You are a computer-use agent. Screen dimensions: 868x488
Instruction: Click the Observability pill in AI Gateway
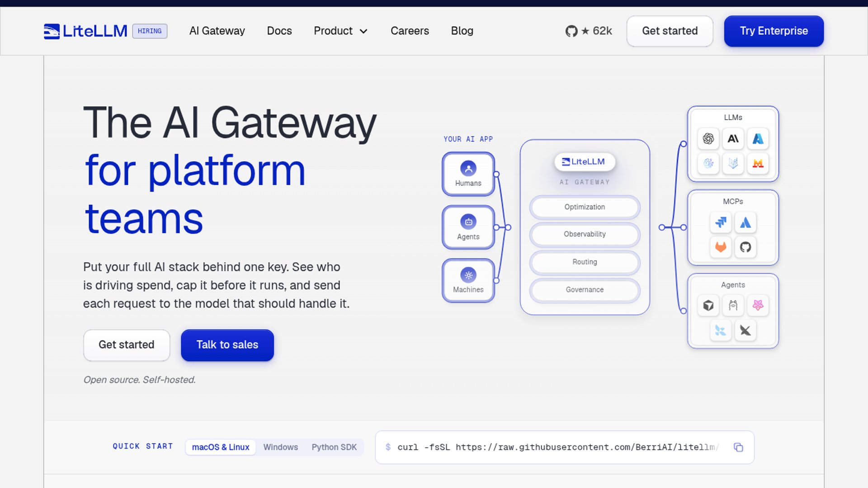tap(585, 234)
